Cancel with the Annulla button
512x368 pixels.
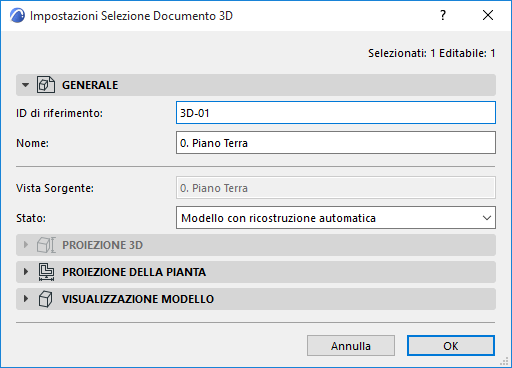click(x=351, y=346)
